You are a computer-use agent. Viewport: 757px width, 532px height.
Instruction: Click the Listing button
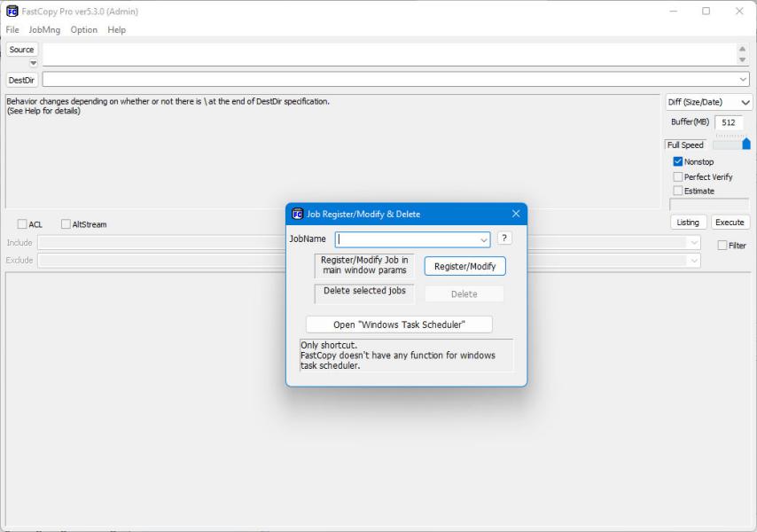(x=688, y=222)
